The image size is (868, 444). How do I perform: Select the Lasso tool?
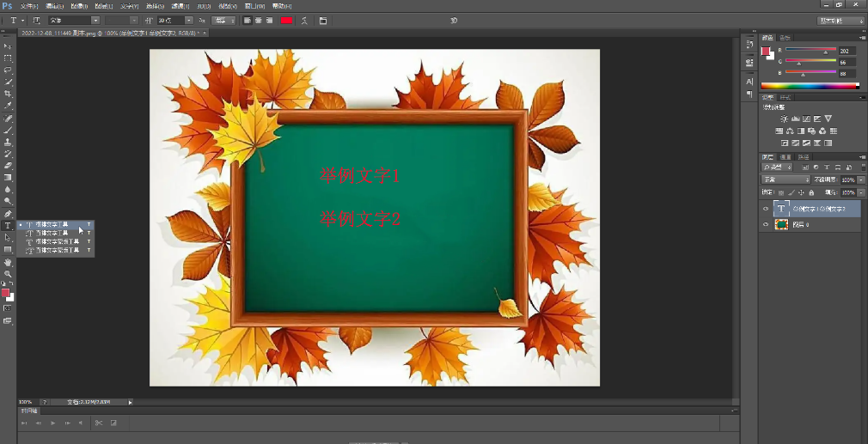click(x=8, y=70)
